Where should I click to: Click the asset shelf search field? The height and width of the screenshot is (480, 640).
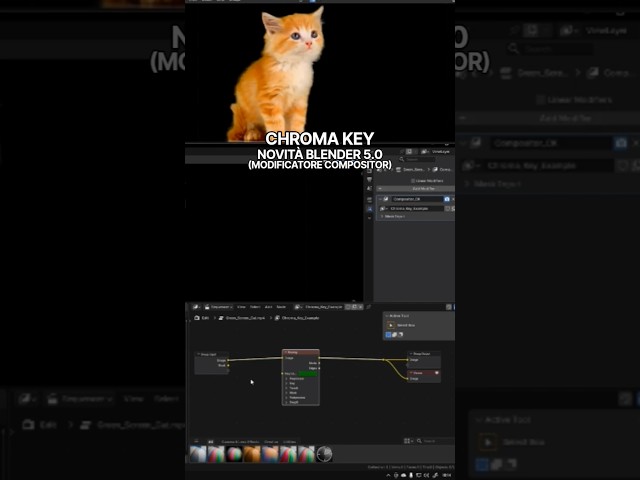pyautogui.click(x=437, y=441)
